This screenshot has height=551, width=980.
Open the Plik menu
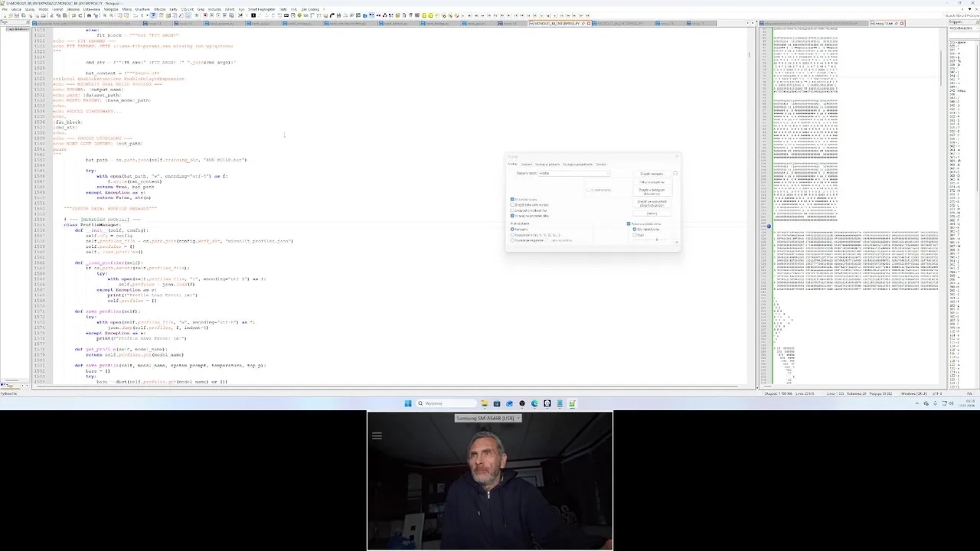[x=5, y=8]
